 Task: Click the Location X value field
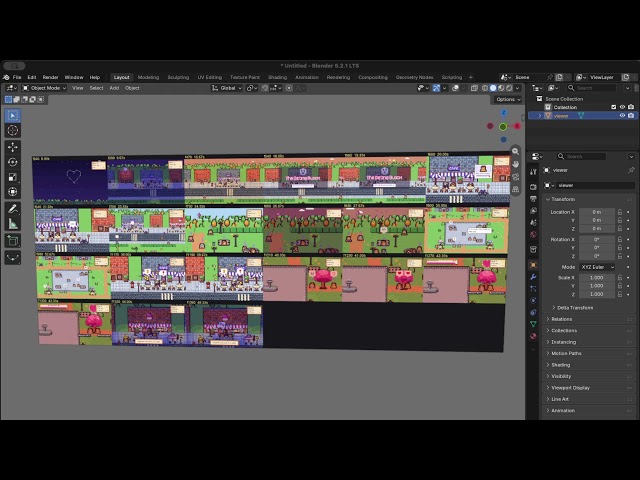pyautogui.click(x=597, y=212)
